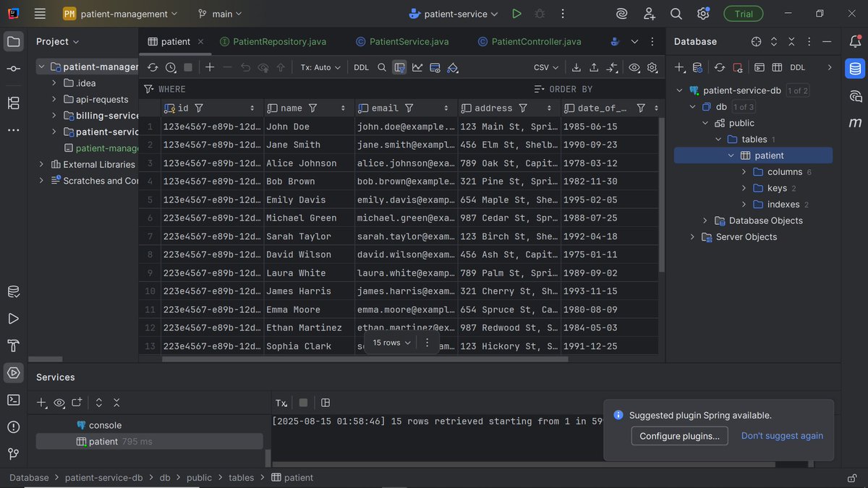The height and width of the screenshot is (488, 868).
Task: Open the Code With Me add-user icon
Action: [649, 14]
